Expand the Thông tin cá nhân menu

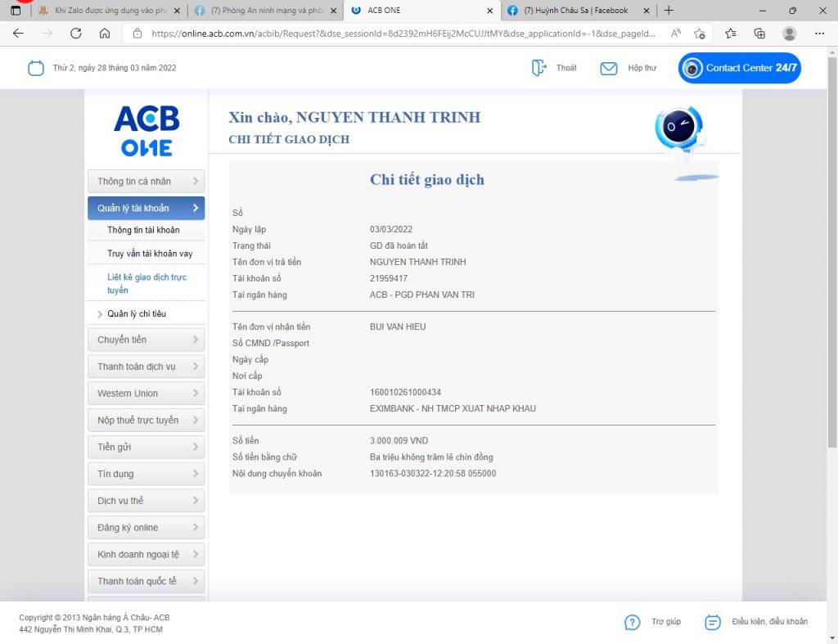click(146, 182)
